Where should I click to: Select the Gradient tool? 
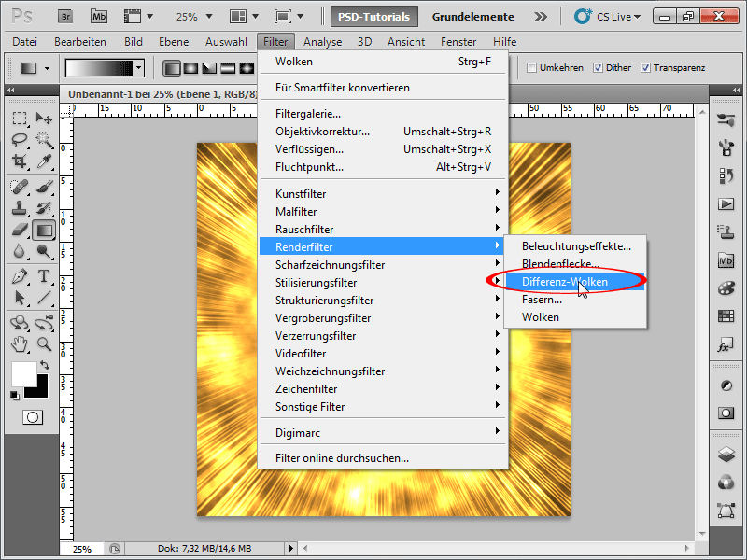pyautogui.click(x=44, y=231)
